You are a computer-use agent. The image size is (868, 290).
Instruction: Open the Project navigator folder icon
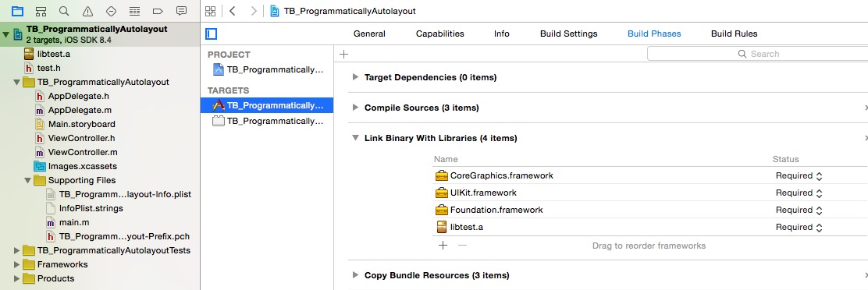[x=17, y=11]
